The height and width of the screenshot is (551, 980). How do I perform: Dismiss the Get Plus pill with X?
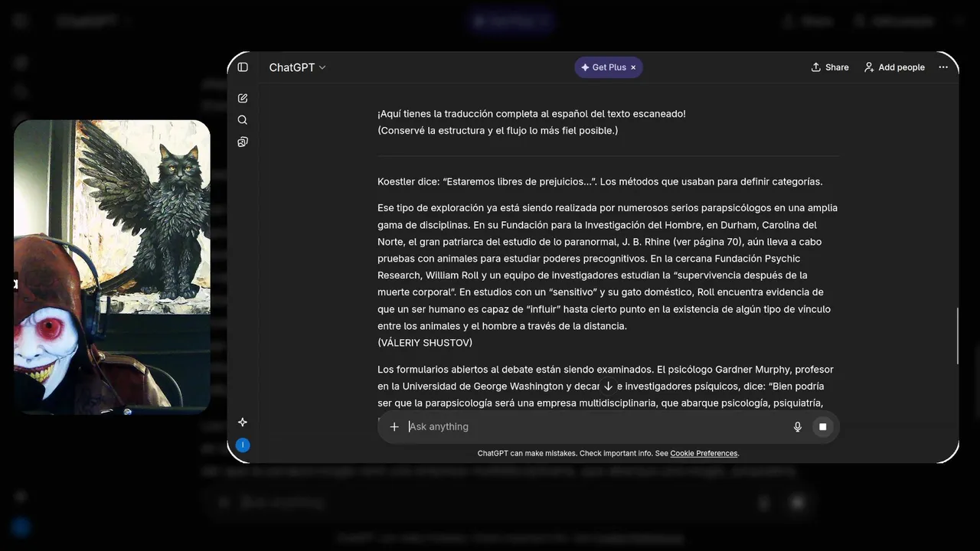(633, 67)
